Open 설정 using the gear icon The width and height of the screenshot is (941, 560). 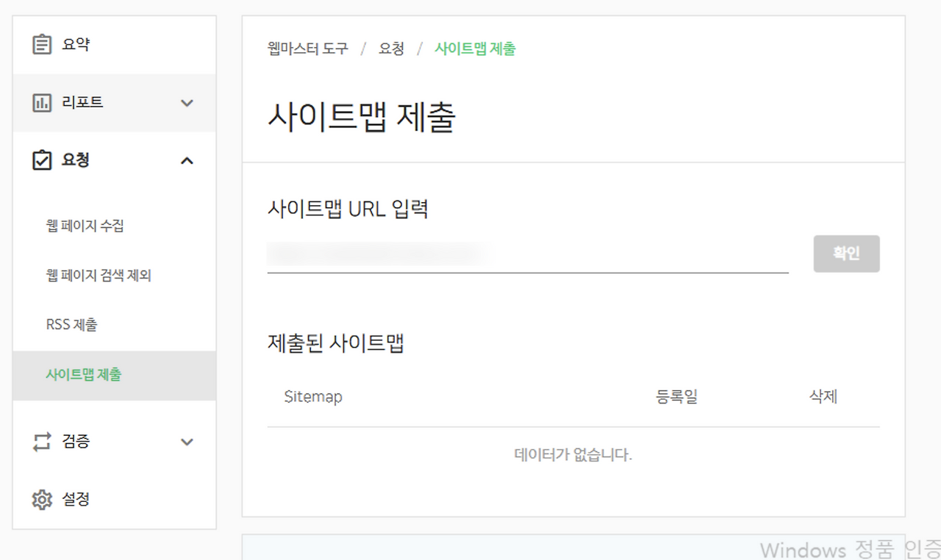click(x=43, y=499)
